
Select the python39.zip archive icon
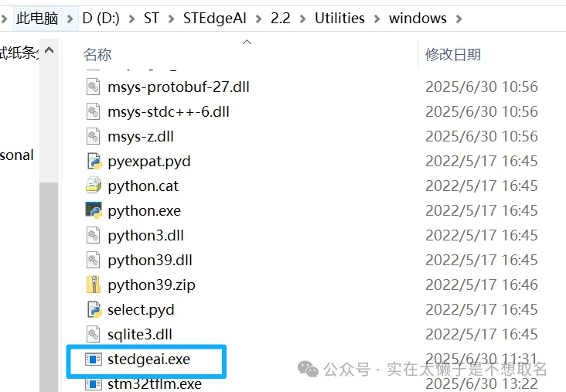coord(94,285)
